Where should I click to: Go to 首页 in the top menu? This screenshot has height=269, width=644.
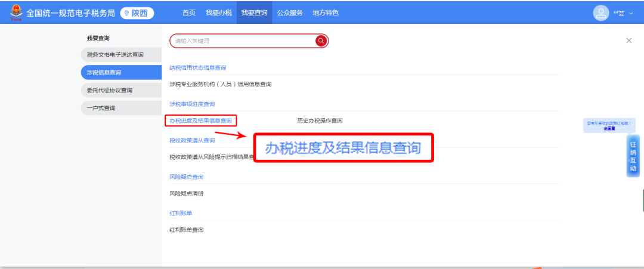point(189,13)
